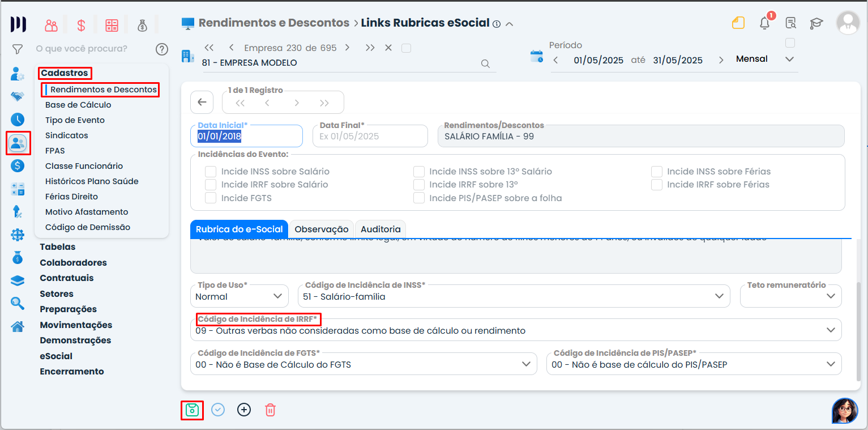868x430 pixels.
Task: Open the eSocial section in the sidebar
Action: pyautogui.click(x=56, y=356)
